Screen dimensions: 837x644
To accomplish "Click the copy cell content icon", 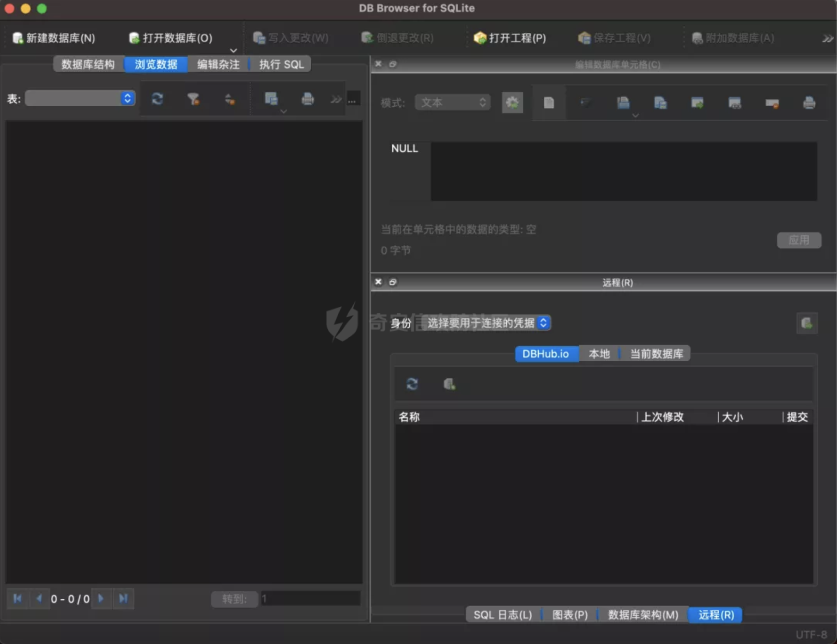I will 661,102.
